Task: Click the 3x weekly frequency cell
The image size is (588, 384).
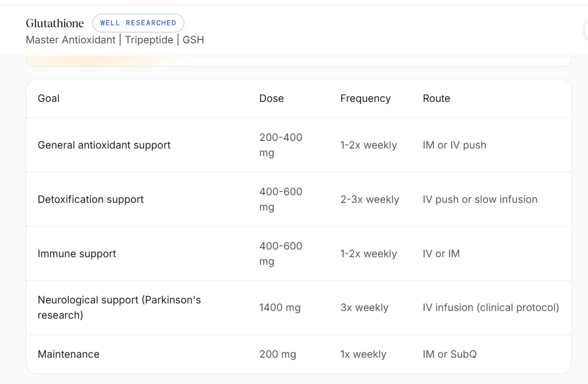Action: [364, 308]
